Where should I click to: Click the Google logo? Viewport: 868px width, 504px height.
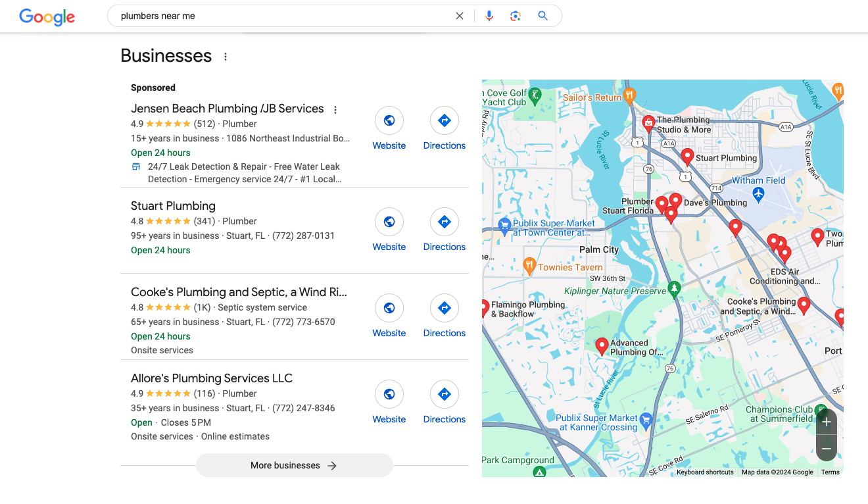tap(47, 16)
